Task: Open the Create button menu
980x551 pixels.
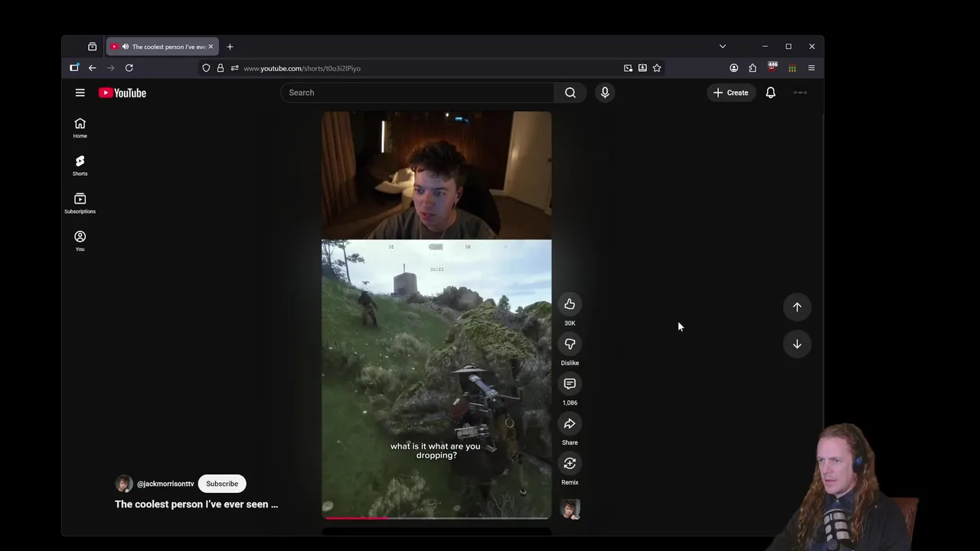Action: [731, 93]
